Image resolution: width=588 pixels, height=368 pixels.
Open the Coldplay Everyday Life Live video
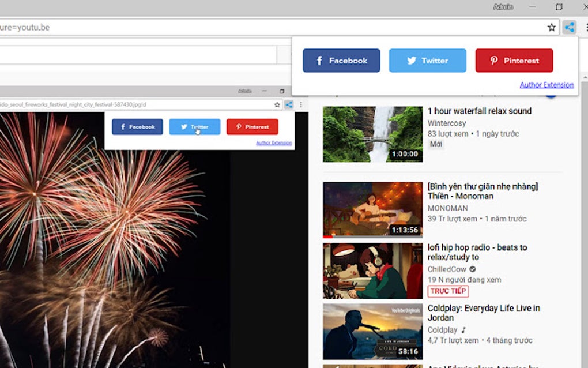pos(372,330)
